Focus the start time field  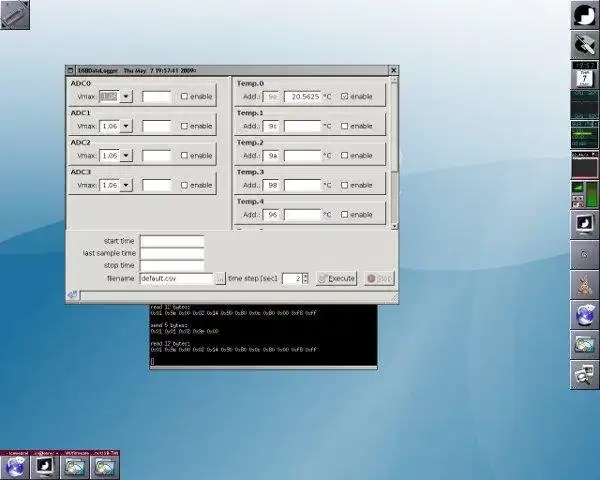172,241
